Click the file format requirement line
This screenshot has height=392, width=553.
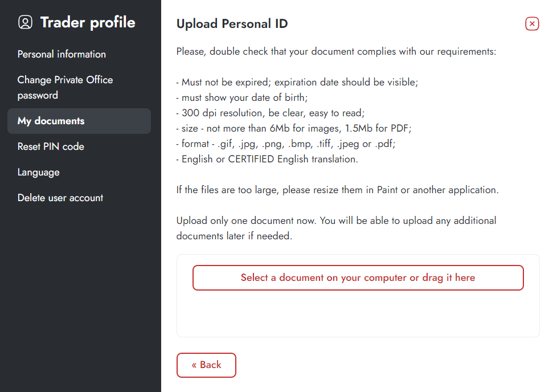pos(286,144)
